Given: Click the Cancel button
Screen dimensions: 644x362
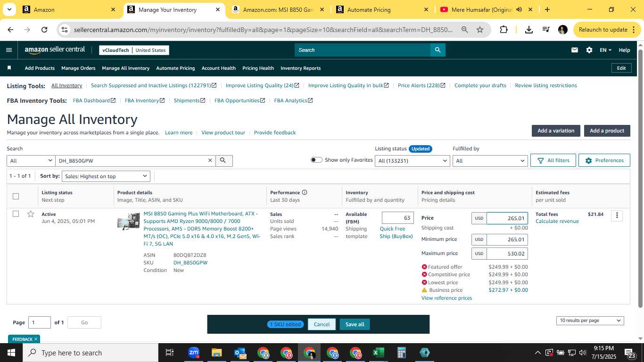Looking at the screenshot, I should click(x=322, y=324).
